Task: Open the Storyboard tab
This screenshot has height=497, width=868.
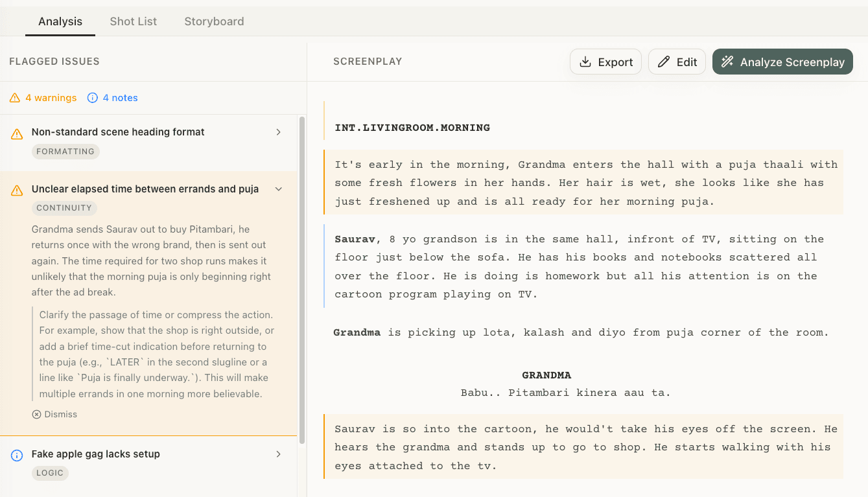Action: click(x=214, y=21)
